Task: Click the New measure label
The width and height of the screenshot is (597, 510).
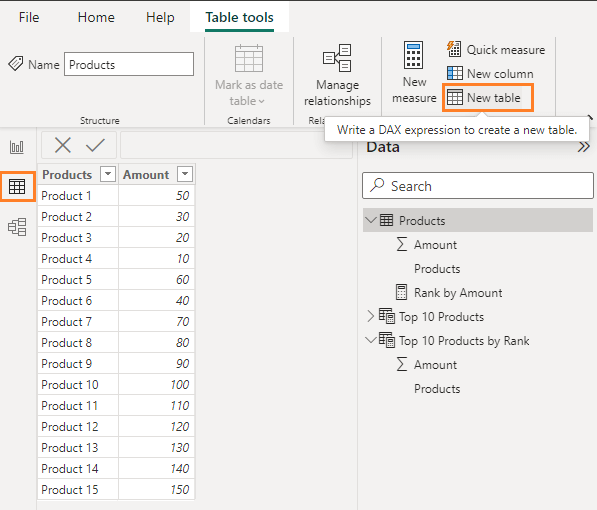Action: [414, 90]
